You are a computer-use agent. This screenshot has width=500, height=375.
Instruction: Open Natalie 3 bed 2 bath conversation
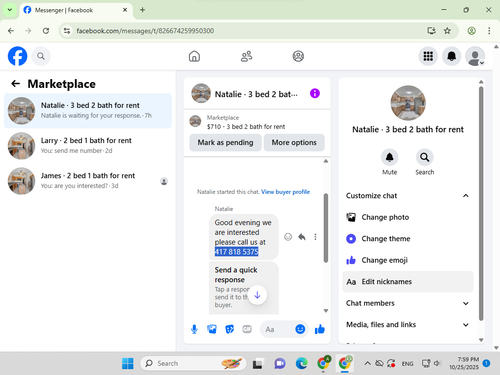pyautogui.click(x=88, y=110)
